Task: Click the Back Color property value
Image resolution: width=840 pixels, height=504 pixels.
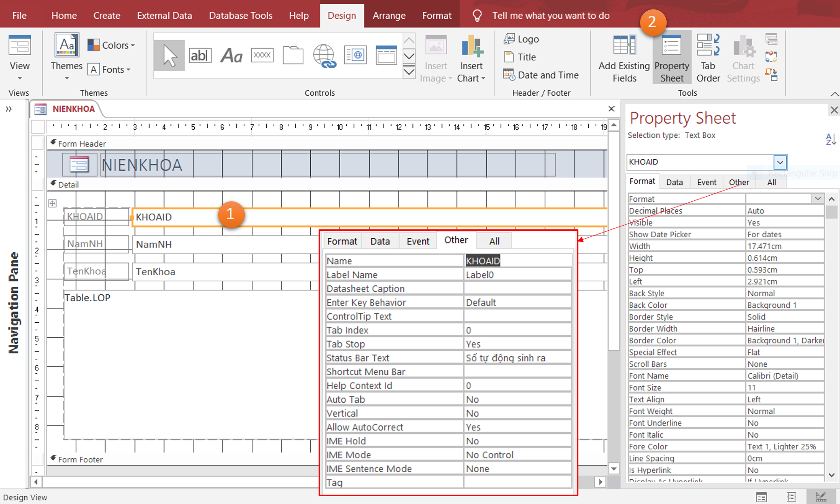Action: [784, 305]
